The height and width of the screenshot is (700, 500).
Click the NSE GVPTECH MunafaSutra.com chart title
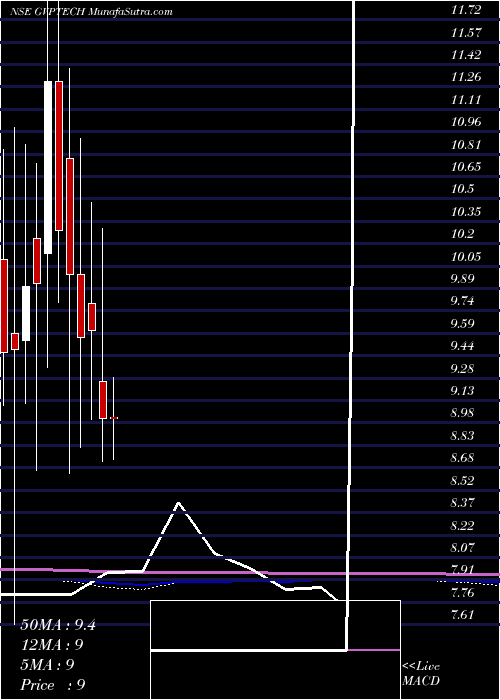(92, 12)
